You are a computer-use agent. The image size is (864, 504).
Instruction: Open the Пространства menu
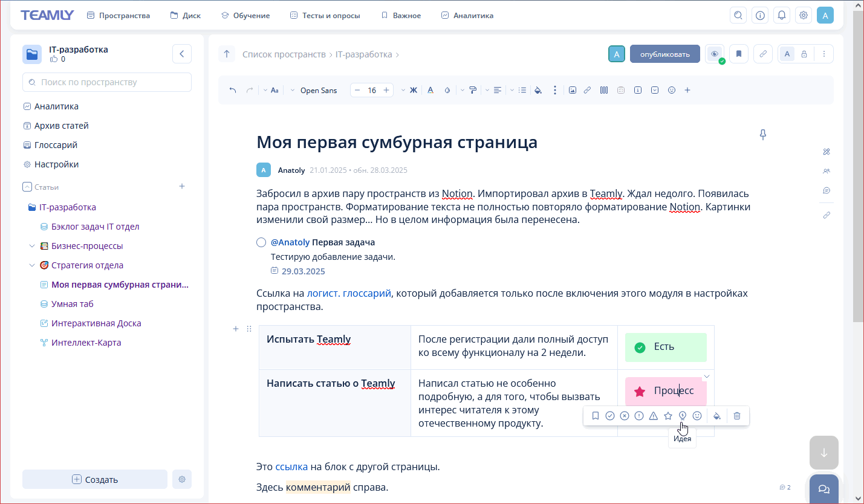(x=119, y=16)
